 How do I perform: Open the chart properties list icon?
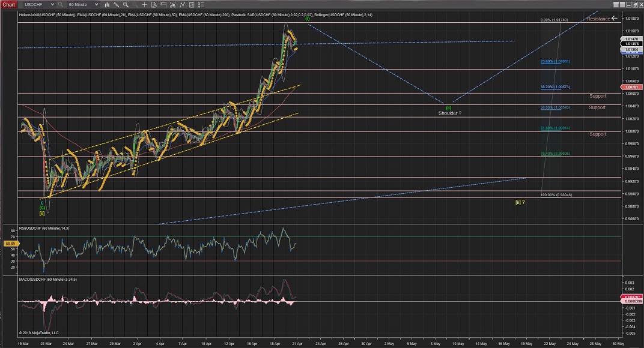pyautogui.click(x=201, y=5)
